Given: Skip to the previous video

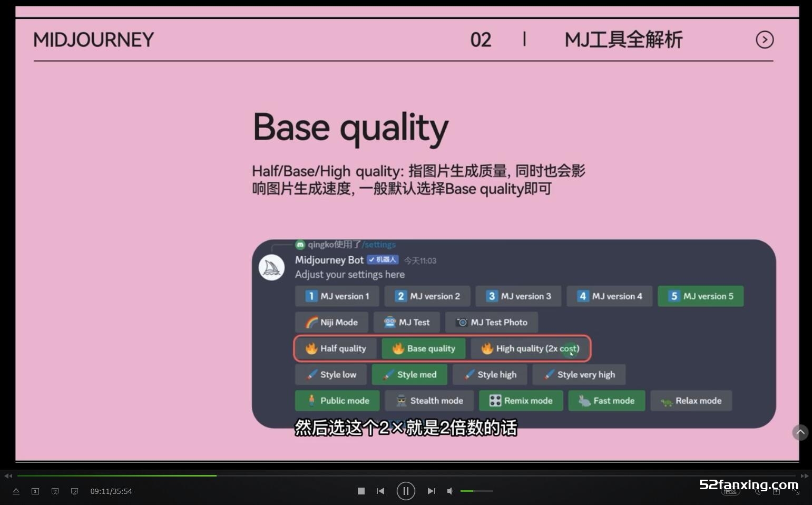Looking at the screenshot, I should point(380,491).
